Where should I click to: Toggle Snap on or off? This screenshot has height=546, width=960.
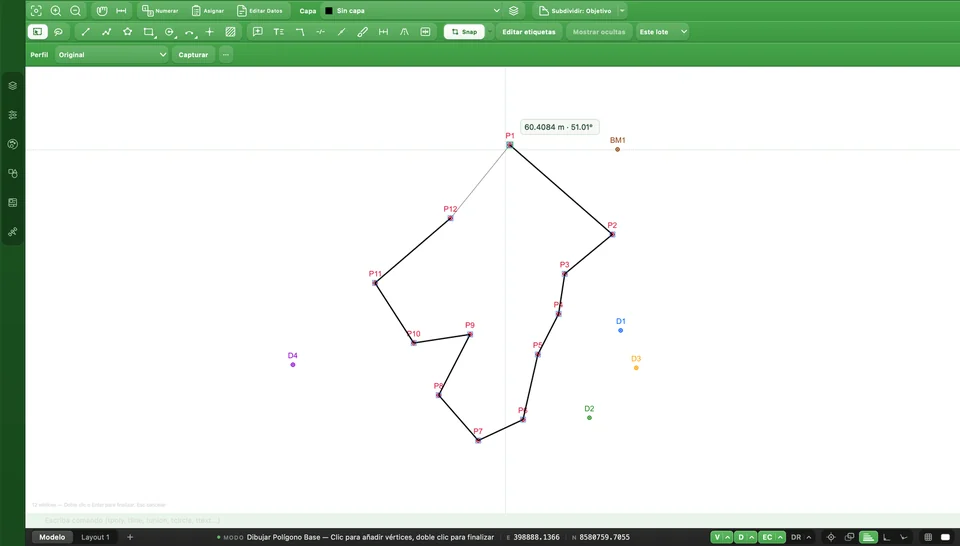[464, 32]
